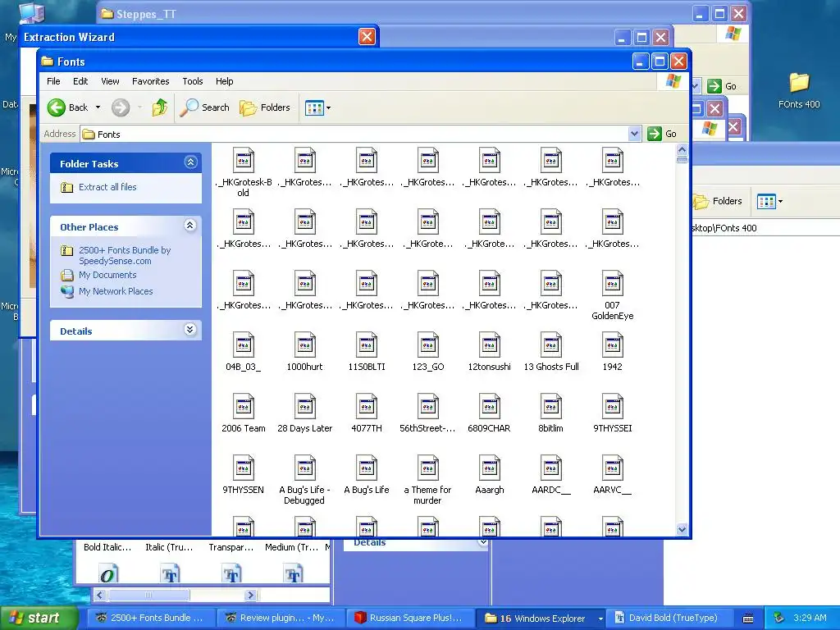Open the 16 Windows Explorer taskbar group

pyautogui.click(x=542, y=618)
